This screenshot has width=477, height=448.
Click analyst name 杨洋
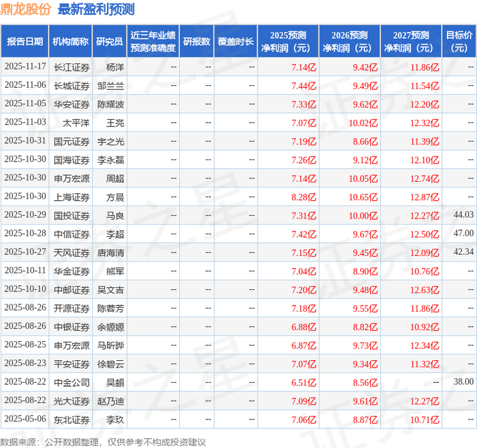pos(115,67)
